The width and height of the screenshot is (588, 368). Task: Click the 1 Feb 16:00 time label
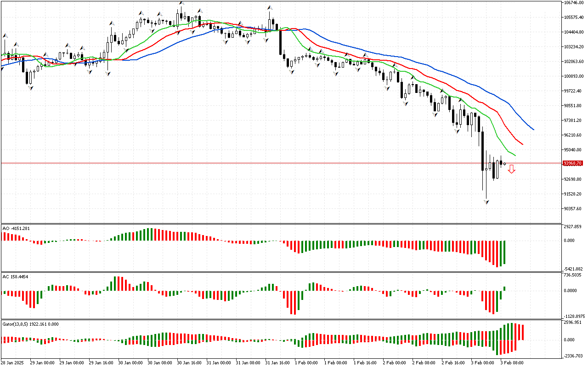point(365,363)
